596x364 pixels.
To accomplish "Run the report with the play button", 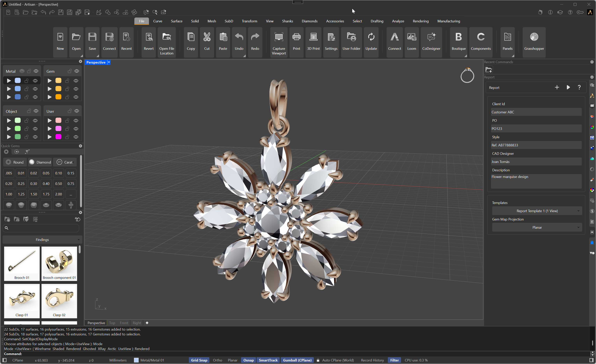I will point(568,87).
